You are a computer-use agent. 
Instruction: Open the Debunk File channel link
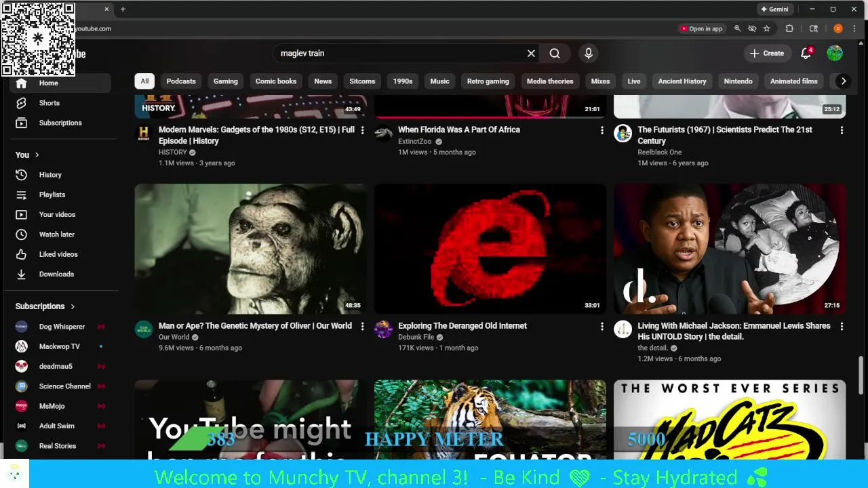click(x=416, y=337)
